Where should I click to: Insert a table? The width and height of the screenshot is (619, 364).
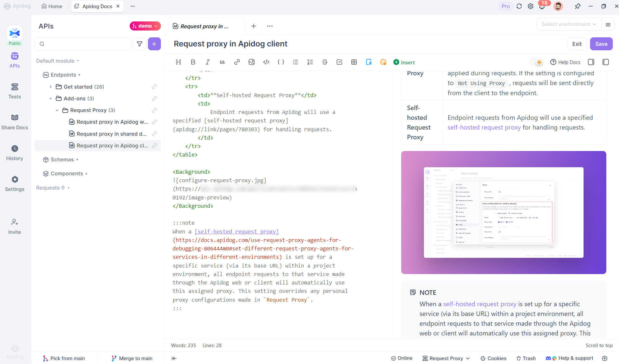coord(354,62)
